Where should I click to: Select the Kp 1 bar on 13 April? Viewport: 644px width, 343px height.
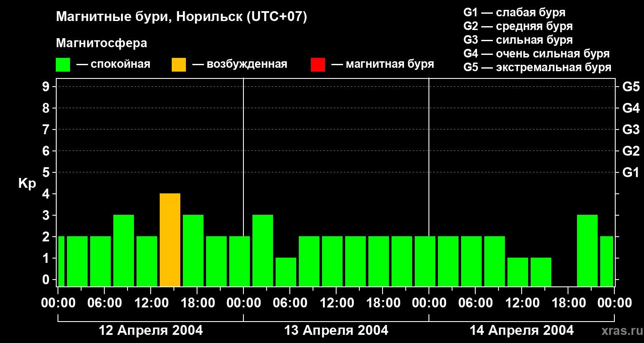tap(286, 272)
